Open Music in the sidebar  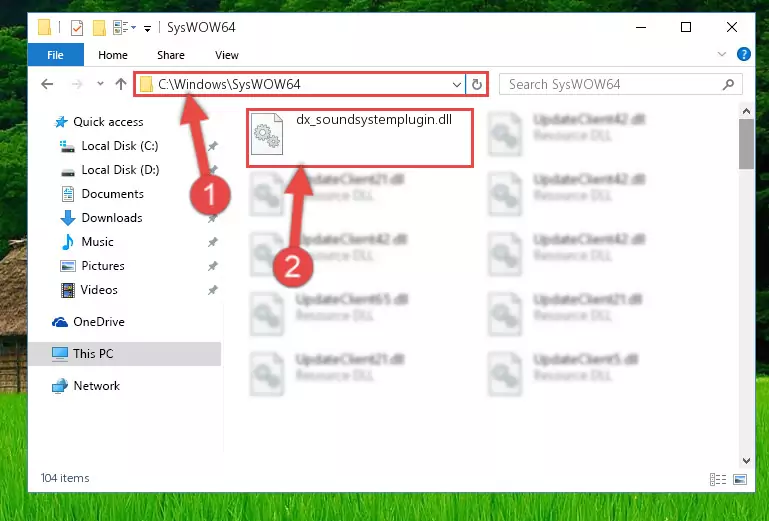tap(97, 242)
